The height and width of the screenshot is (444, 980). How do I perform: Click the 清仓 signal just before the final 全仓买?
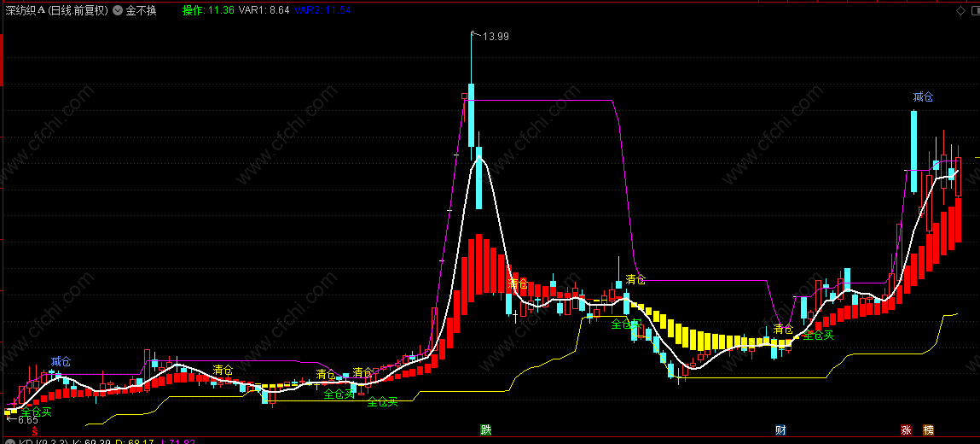point(782,329)
